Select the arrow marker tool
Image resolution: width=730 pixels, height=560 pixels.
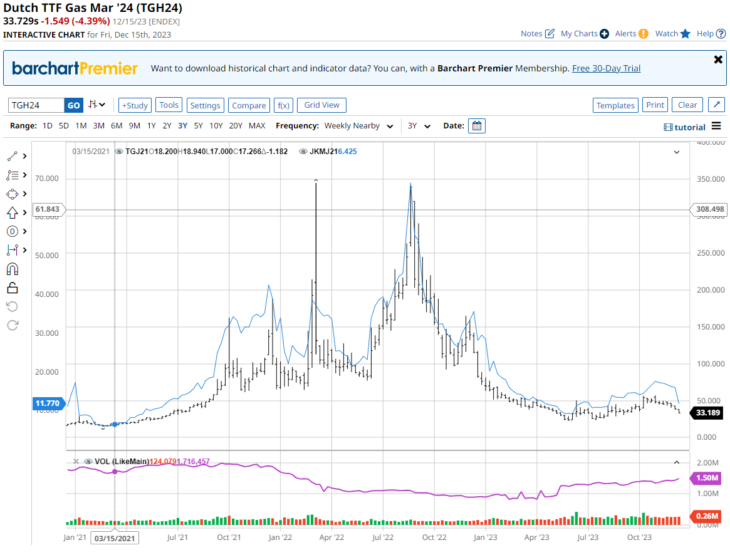pyautogui.click(x=13, y=212)
